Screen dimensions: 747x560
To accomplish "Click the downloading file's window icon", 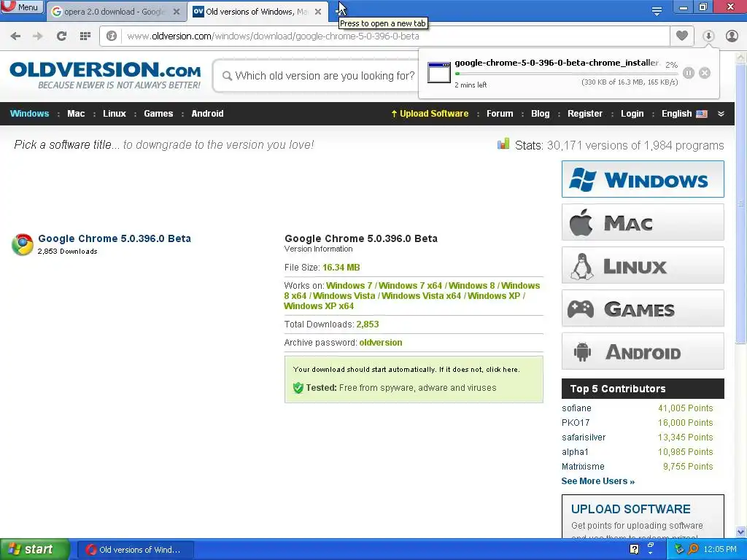I will [438, 72].
